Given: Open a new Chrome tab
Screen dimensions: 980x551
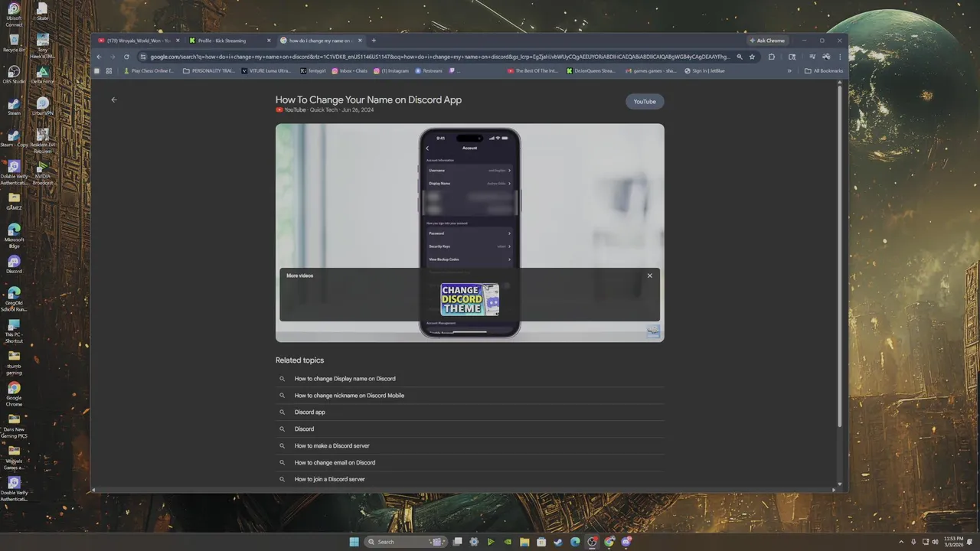Looking at the screenshot, I should pyautogui.click(x=374, y=41).
